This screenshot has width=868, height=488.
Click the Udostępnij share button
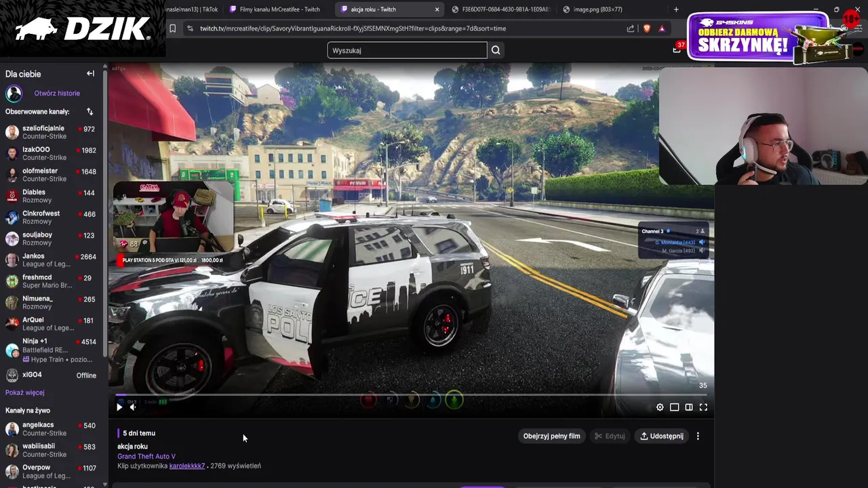662,436
